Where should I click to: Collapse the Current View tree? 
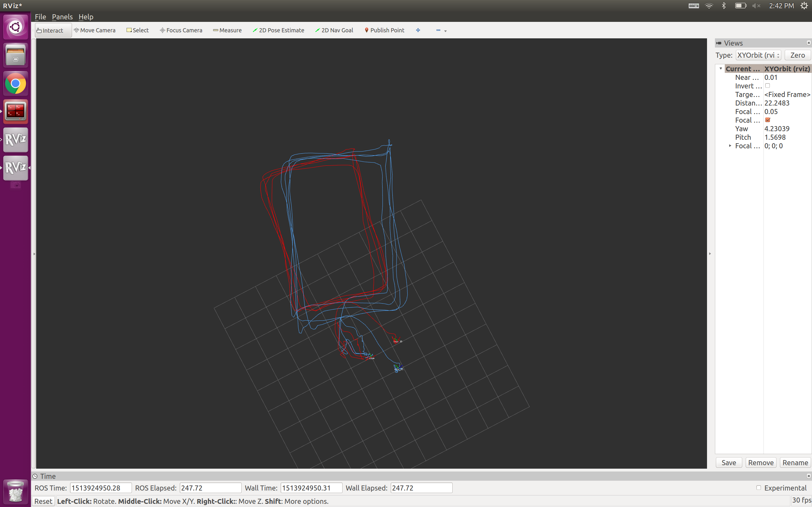coord(720,68)
